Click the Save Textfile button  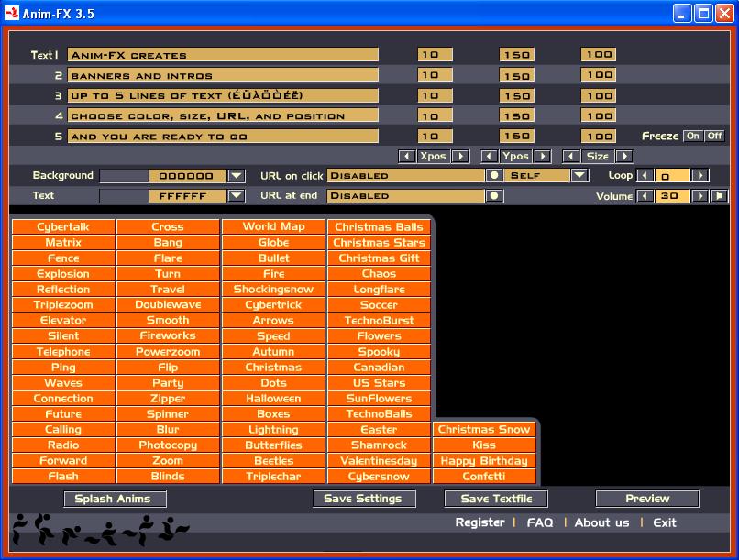pos(496,499)
